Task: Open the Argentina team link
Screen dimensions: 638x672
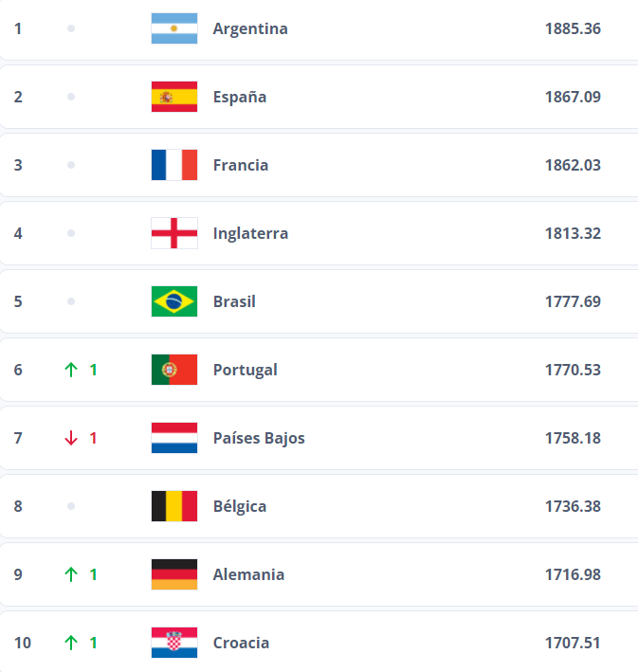Action: coord(250,28)
